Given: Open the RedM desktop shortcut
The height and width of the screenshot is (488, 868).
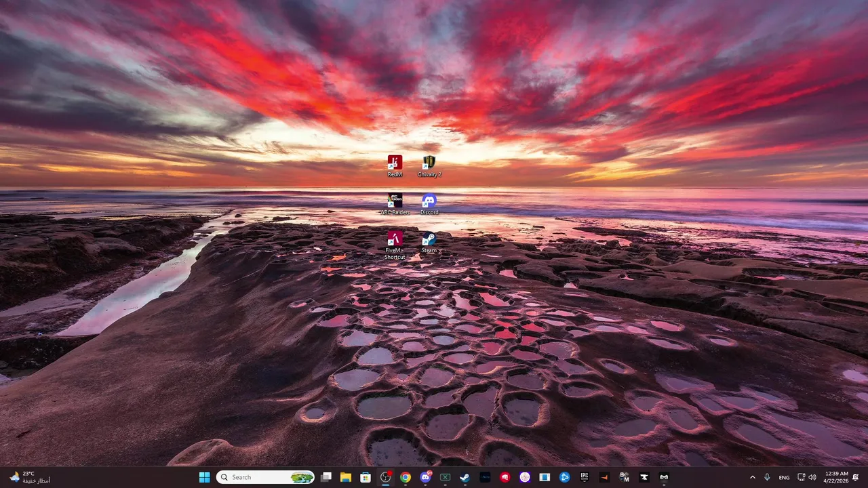Looking at the screenshot, I should [395, 165].
